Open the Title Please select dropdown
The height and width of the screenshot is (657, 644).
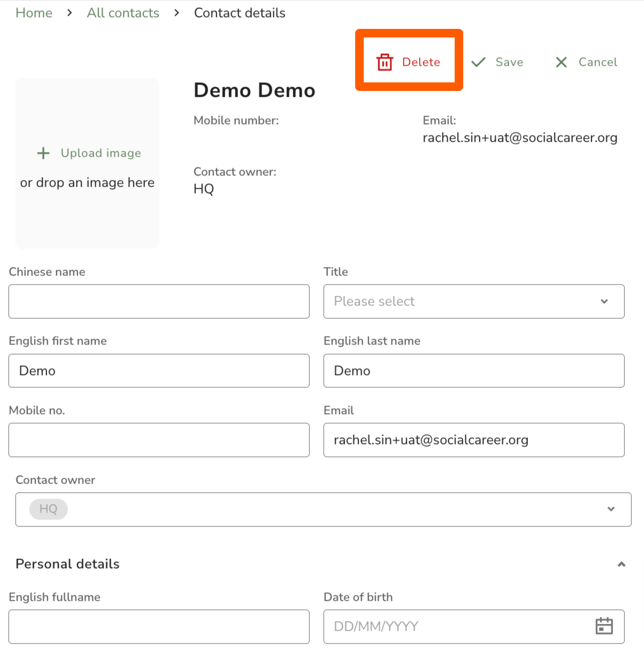pos(460,301)
